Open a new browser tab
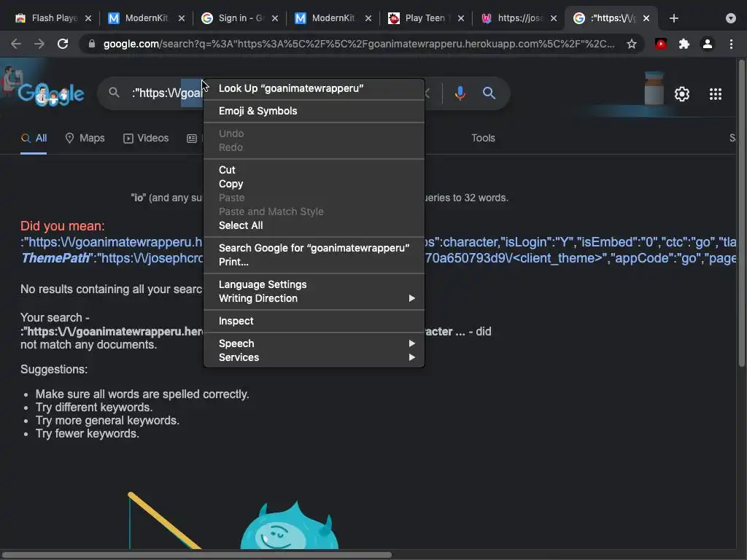This screenshot has width=747, height=560. [673, 18]
